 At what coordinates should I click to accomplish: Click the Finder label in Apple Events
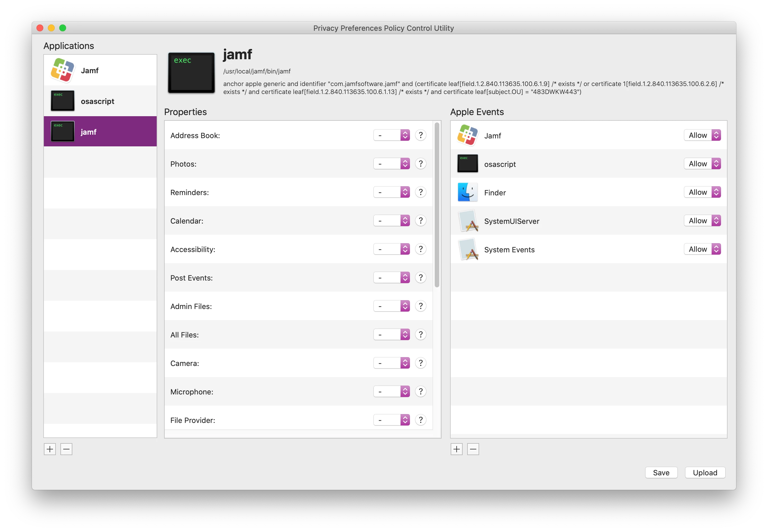[x=495, y=193]
